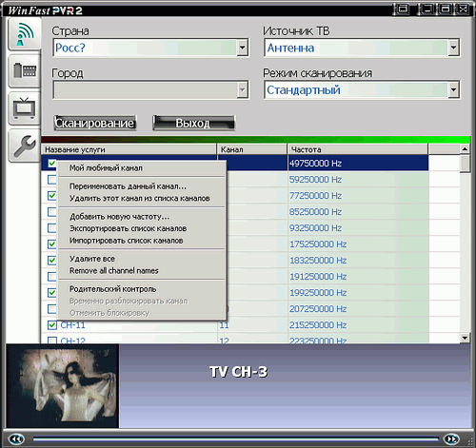The width and height of the screenshot is (476, 448).
Task: Select Удалить этот канал из списка каналов
Action: pyautogui.click(x=141, y=199)
